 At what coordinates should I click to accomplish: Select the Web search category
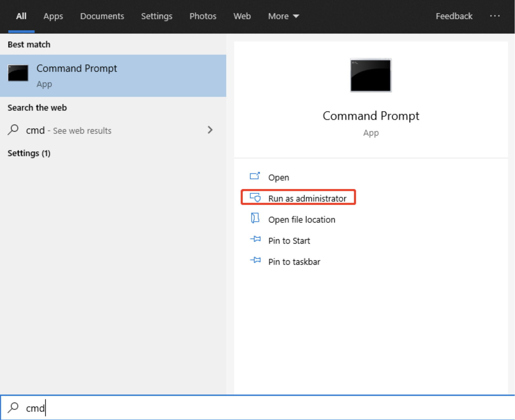[x=242, y=16]
